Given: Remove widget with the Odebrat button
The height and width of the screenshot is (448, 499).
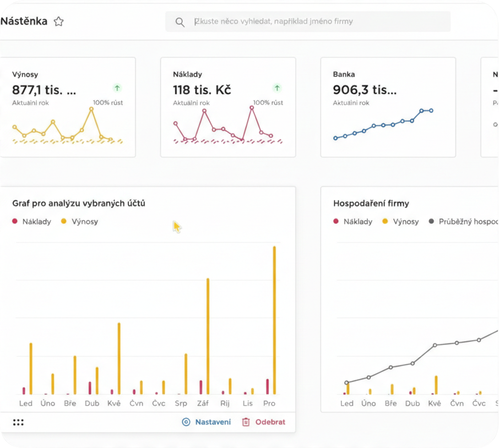Looking at the screenshot, I should (x=270, y=422).
